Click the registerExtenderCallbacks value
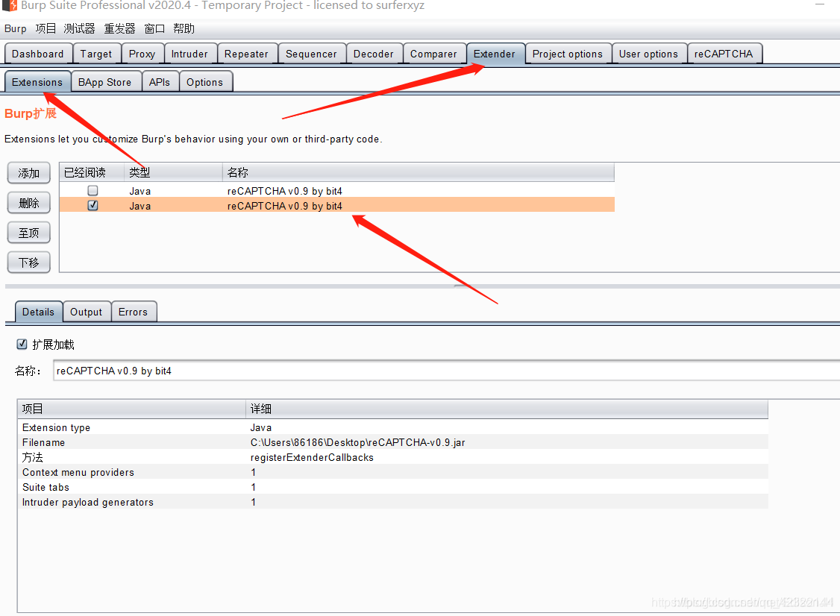The height and width of the screenshot is (616, 840). [x=312, y=457]
